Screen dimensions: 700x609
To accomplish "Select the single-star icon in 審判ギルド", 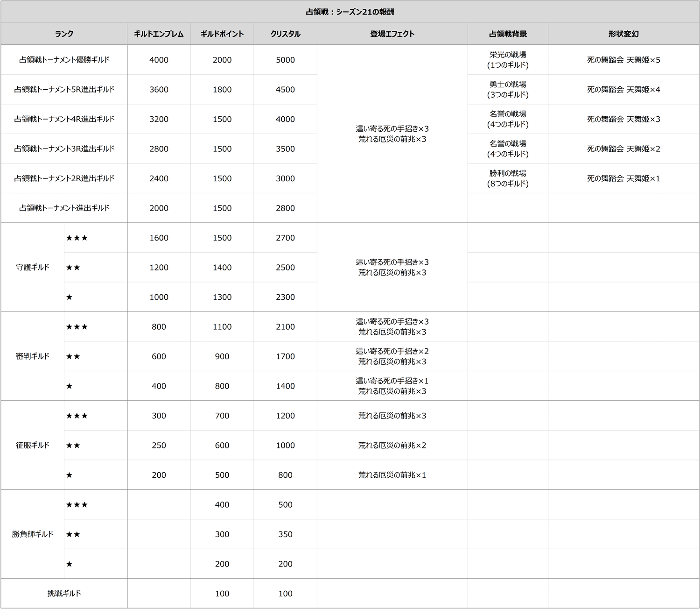I will click(70, 386).
